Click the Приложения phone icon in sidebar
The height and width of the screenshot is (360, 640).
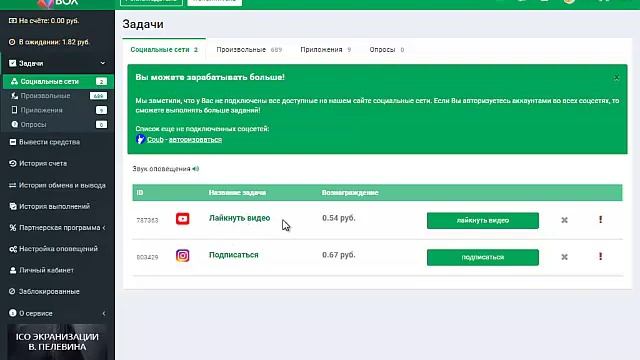[x=14, y=110]
